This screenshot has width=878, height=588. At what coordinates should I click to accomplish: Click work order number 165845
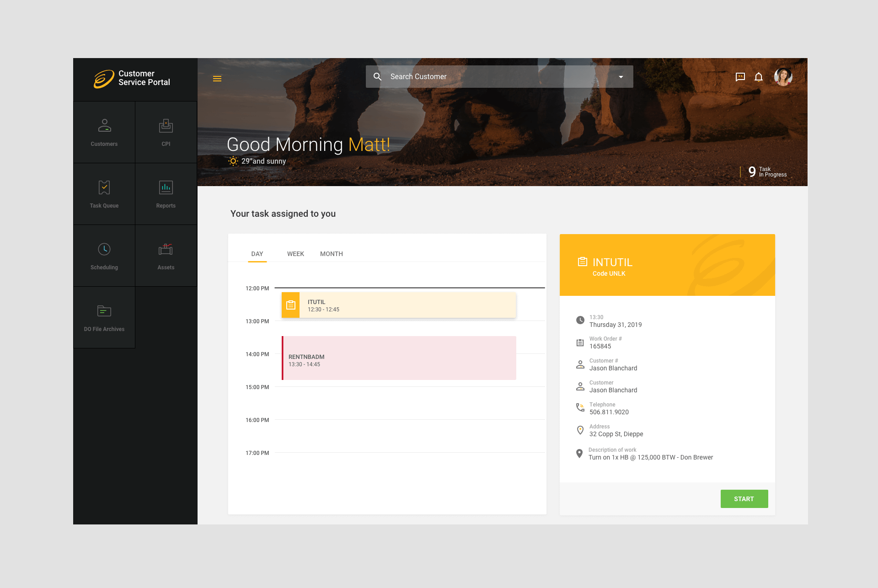pos(600,346)
